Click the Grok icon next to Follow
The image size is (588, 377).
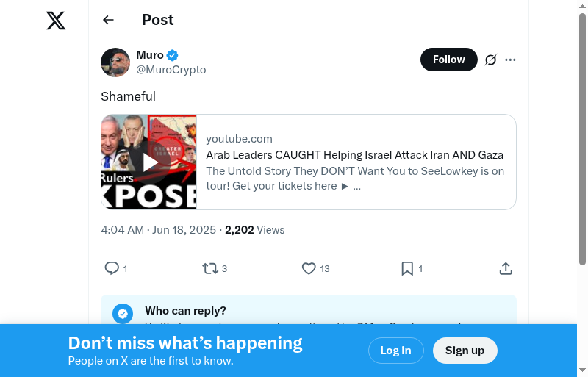pyautogui.click(x=491, y=60)
